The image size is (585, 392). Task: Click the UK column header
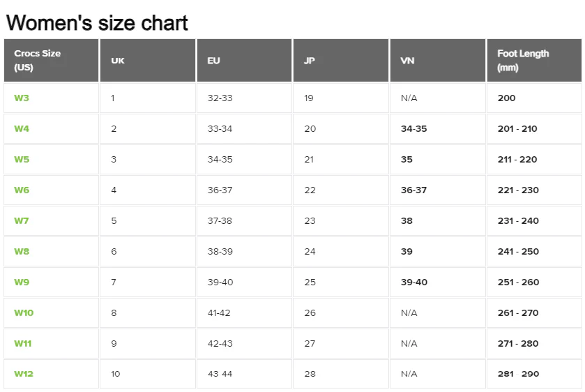point(118,61)
